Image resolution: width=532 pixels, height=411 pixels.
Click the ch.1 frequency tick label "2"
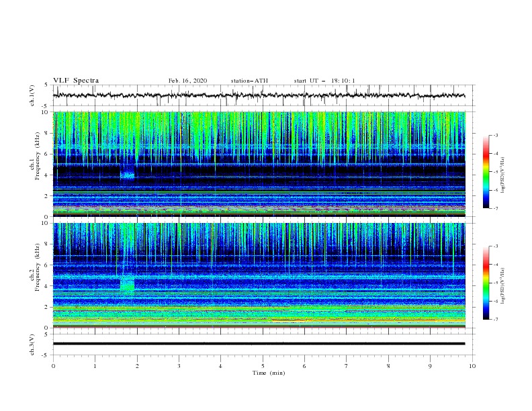(x=47, y=195)
